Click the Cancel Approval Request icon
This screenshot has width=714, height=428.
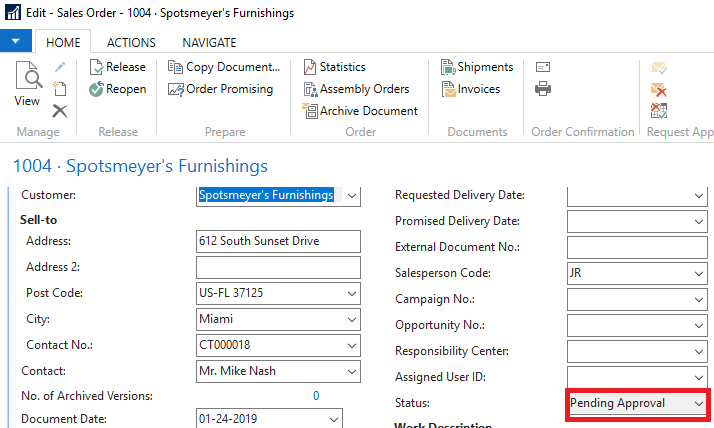pyautogui.click(x=659, y=89)
